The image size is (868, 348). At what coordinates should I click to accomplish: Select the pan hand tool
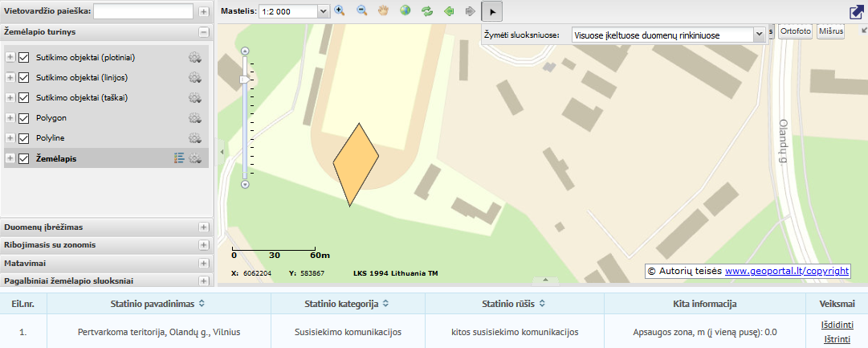[x=384, y=12]
